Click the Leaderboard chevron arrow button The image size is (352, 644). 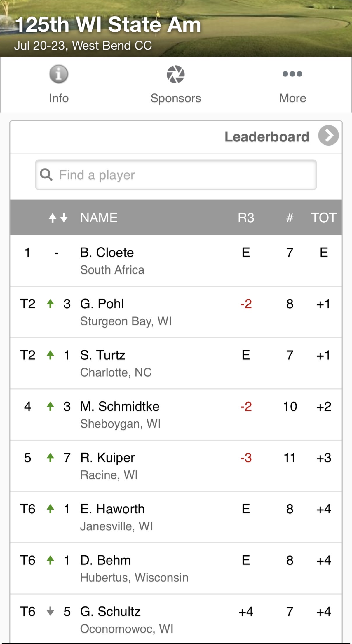(x=328, y=135)
